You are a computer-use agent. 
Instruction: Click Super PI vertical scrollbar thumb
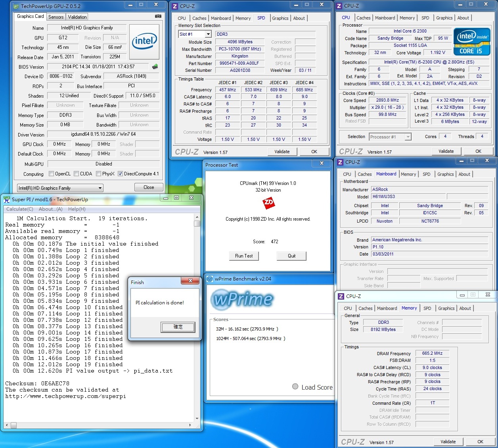[x=197, y=223]
